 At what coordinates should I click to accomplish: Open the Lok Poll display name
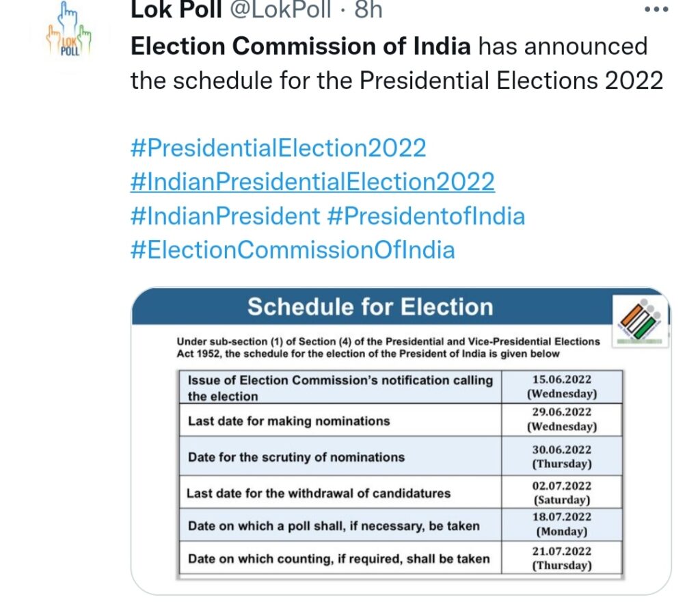click(176, 10)
